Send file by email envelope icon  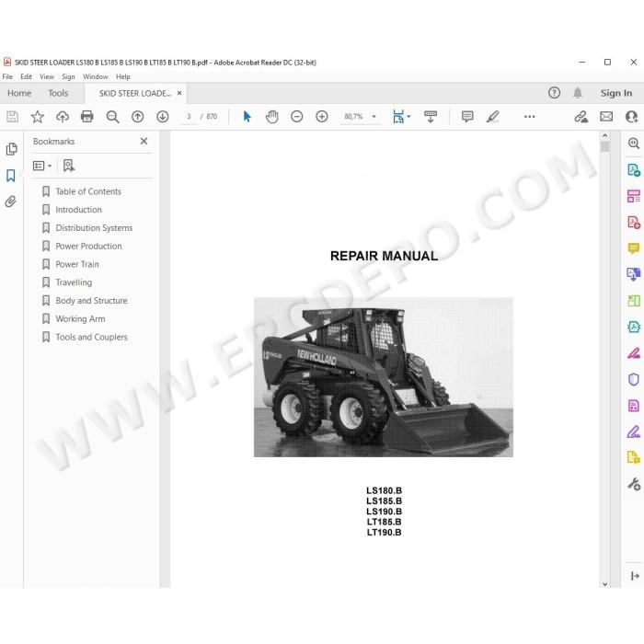606,117
